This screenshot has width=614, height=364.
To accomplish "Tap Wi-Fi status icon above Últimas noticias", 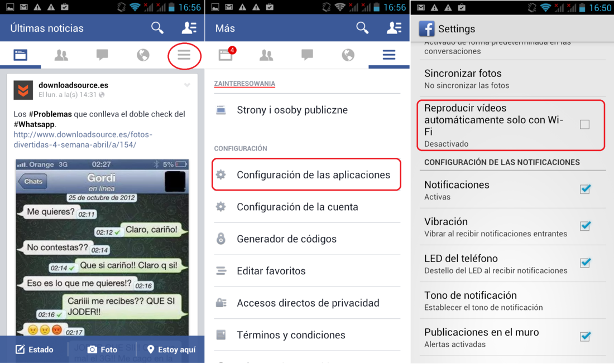I will coord(135,7).
